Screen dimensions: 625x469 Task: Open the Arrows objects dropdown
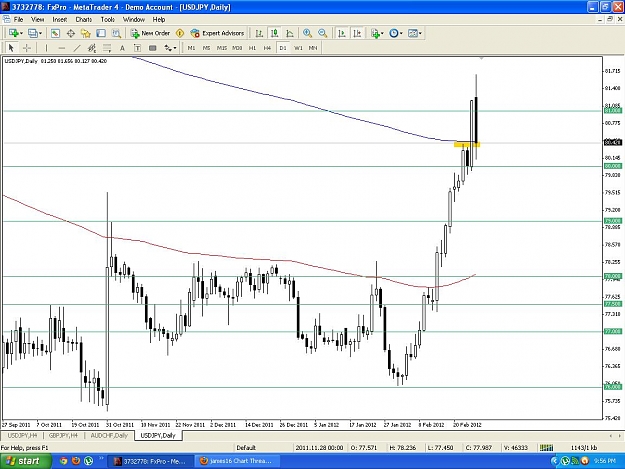pyautogui.click(x=170, y=48)
